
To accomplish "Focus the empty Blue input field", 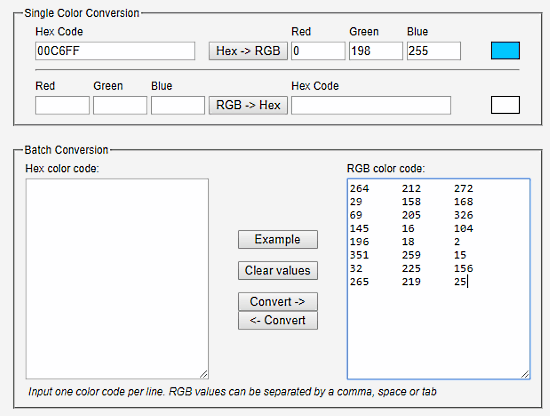I will click(x=178, y=105).
